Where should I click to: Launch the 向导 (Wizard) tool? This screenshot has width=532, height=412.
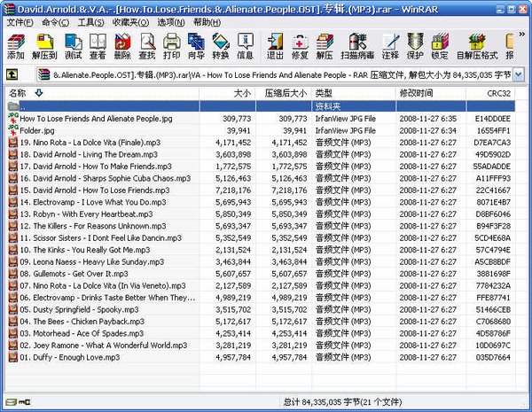(x=196, y=46)
